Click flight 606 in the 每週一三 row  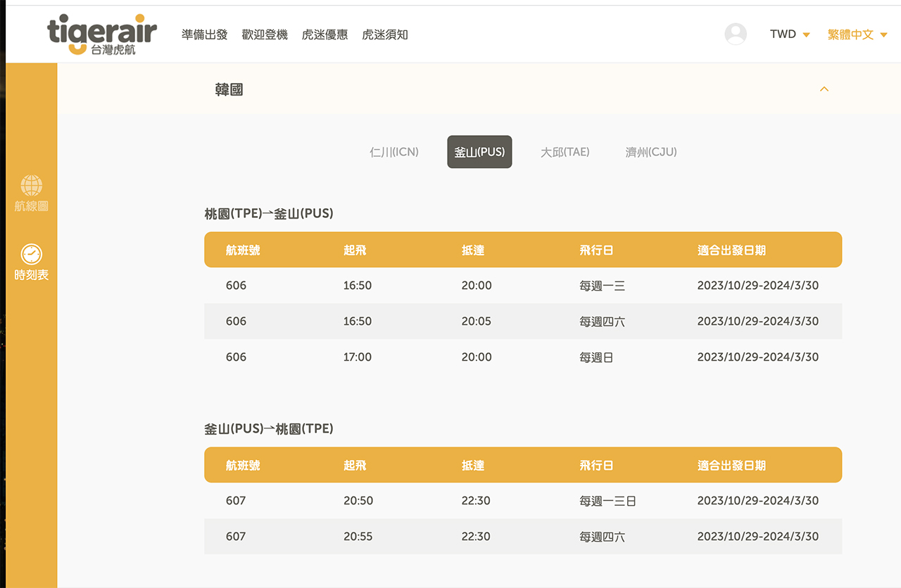(236, 286)
